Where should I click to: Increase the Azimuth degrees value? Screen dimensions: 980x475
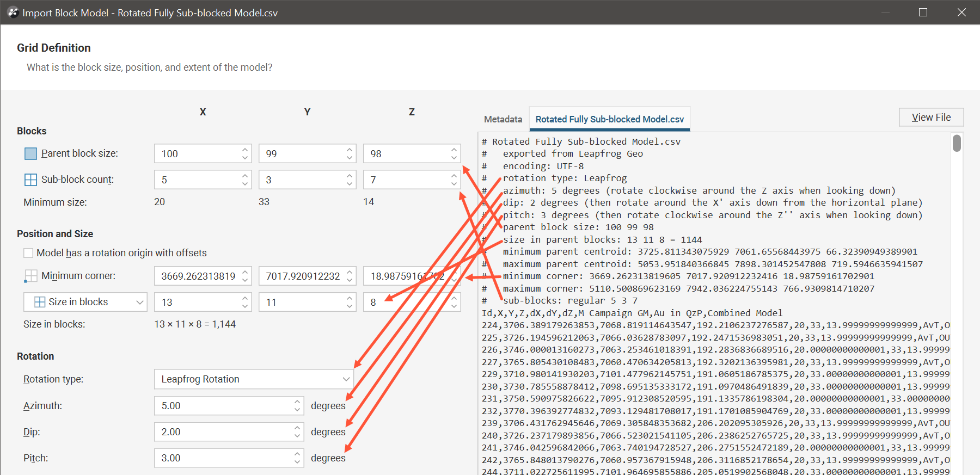(297, 402)
